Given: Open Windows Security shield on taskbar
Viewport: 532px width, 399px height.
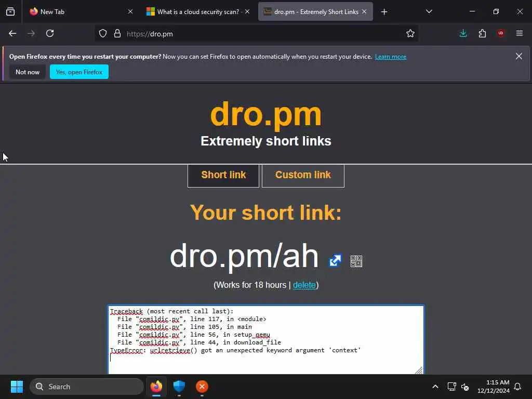Looking at the screenshot, I should 179,387.
